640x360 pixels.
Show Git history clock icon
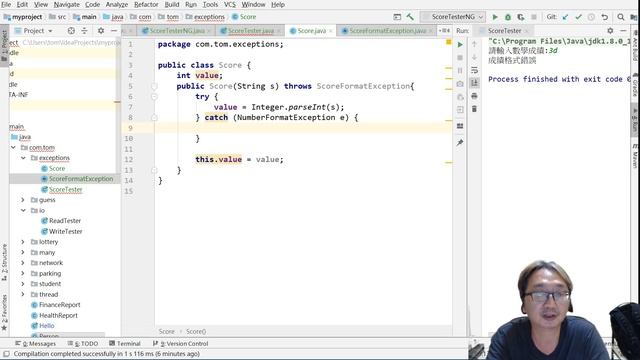[x=591, y=17]
